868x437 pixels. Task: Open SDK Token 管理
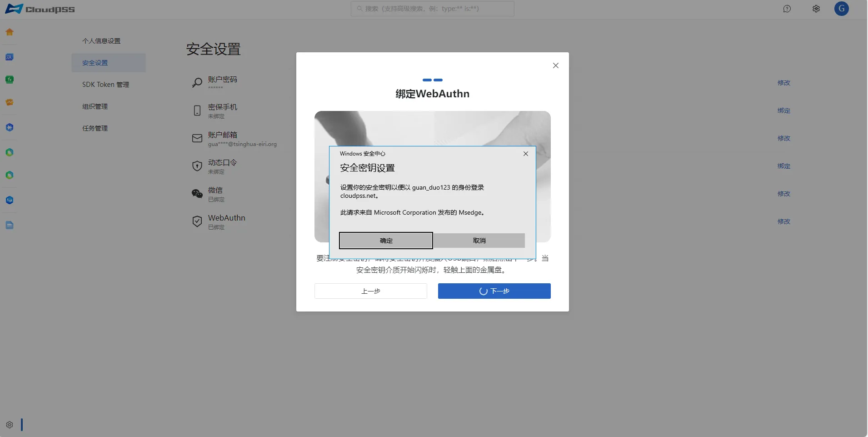pos(105,85)
